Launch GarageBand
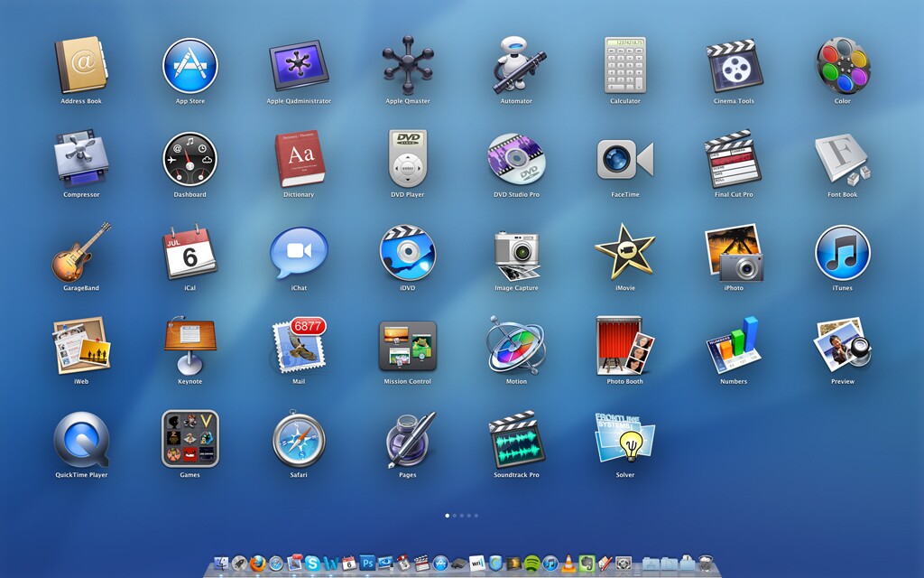924x578 pixels. (81, 252)
